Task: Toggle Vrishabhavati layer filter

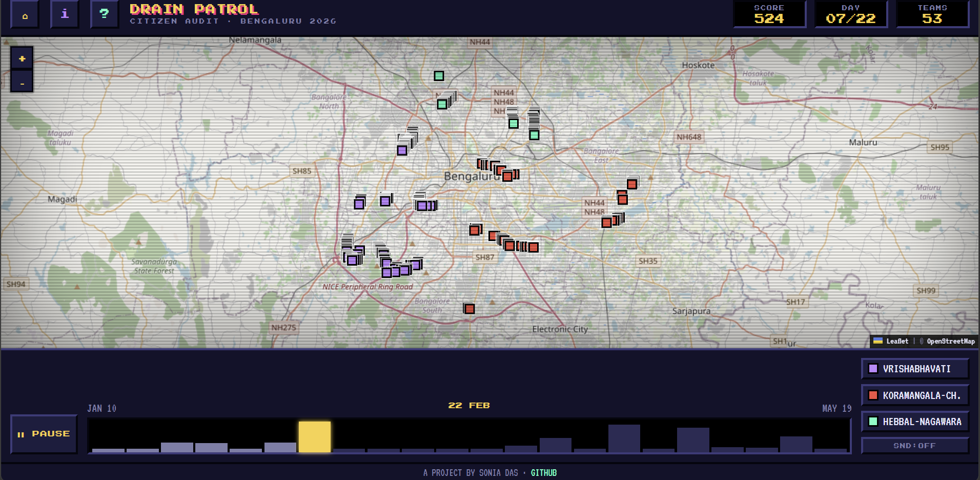Action: coord(915,369)
